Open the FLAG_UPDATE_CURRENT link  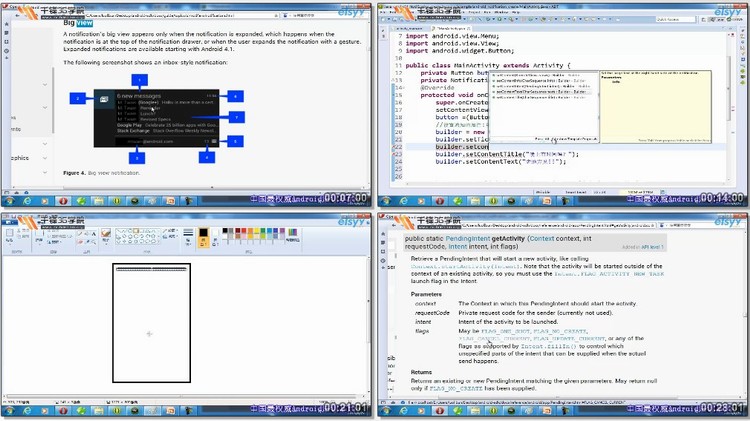click(569, 338)
